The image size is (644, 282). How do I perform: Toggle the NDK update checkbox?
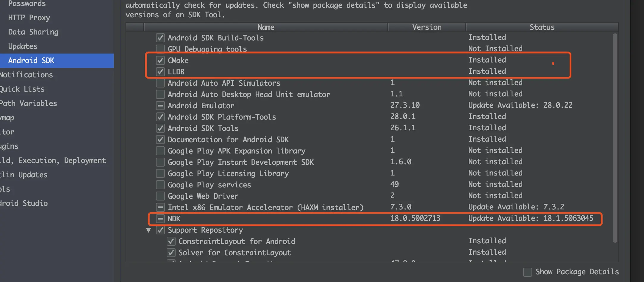[160, 219]
